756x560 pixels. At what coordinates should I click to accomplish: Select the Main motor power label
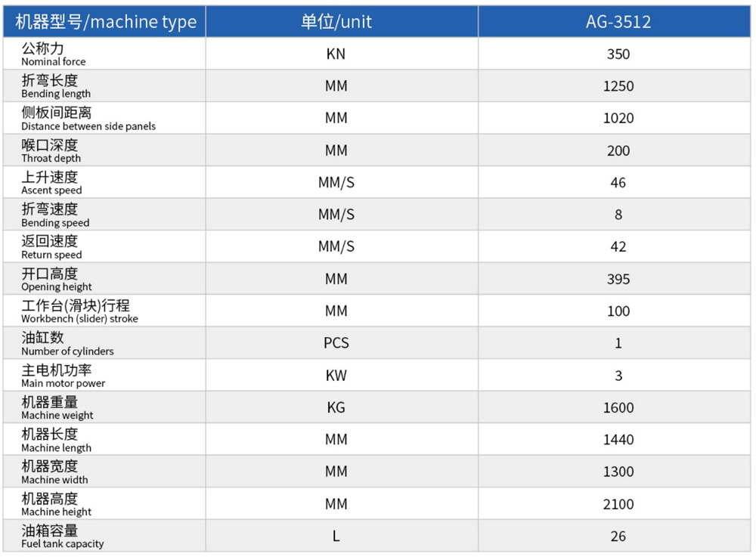[64, 376]
